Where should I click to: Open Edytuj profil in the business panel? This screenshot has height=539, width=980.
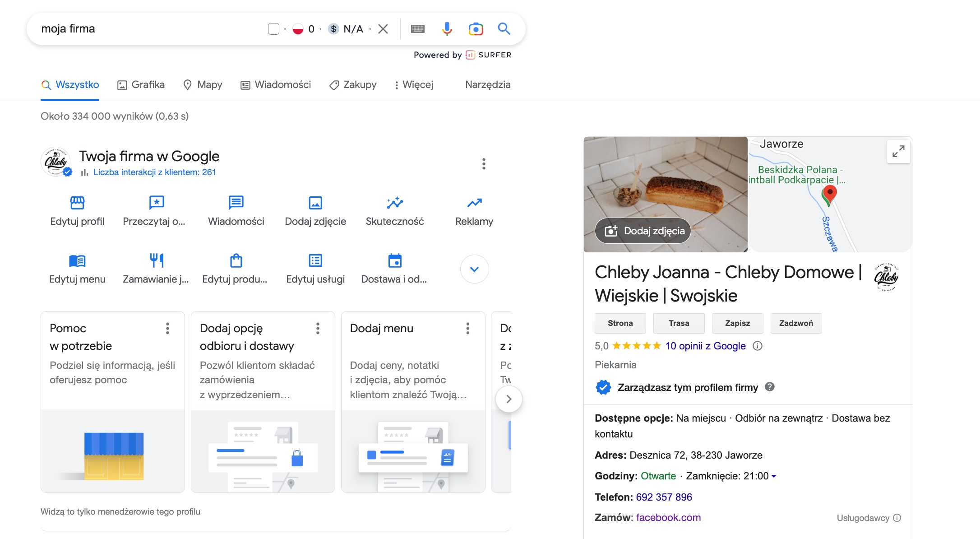tap(77, 203)
